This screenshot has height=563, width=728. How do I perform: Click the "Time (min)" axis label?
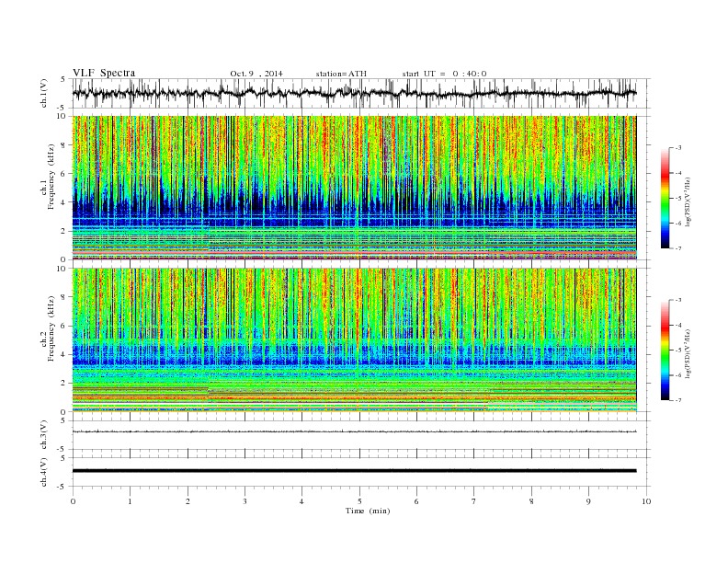click(368, 511)
